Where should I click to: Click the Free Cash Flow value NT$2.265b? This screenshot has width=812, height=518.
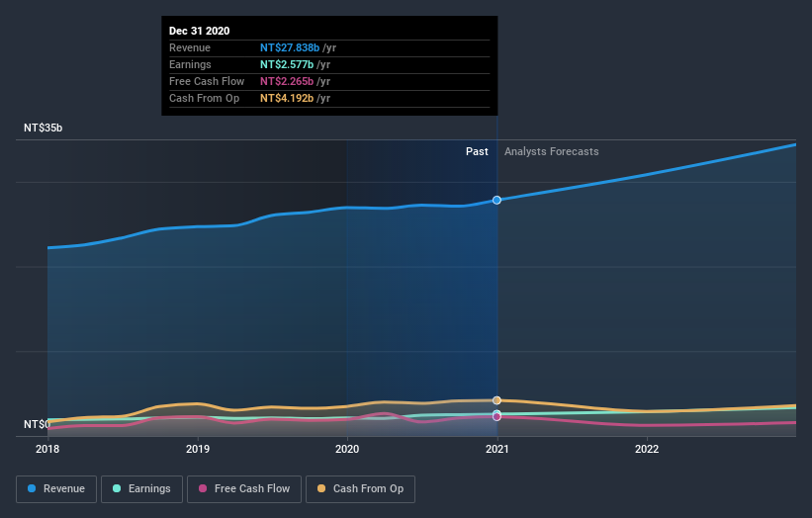coord(287,81)
